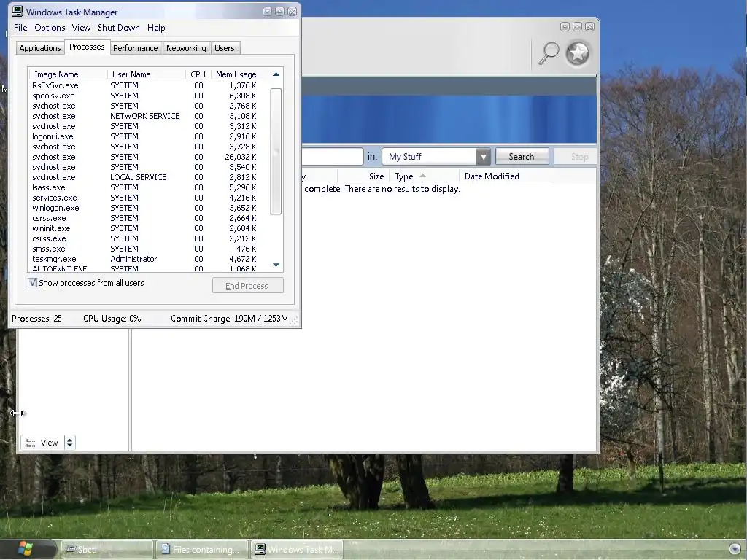This screenshot has width=747, height=560.
Task: Switch to the Users tab
Action: pos(225,48)
